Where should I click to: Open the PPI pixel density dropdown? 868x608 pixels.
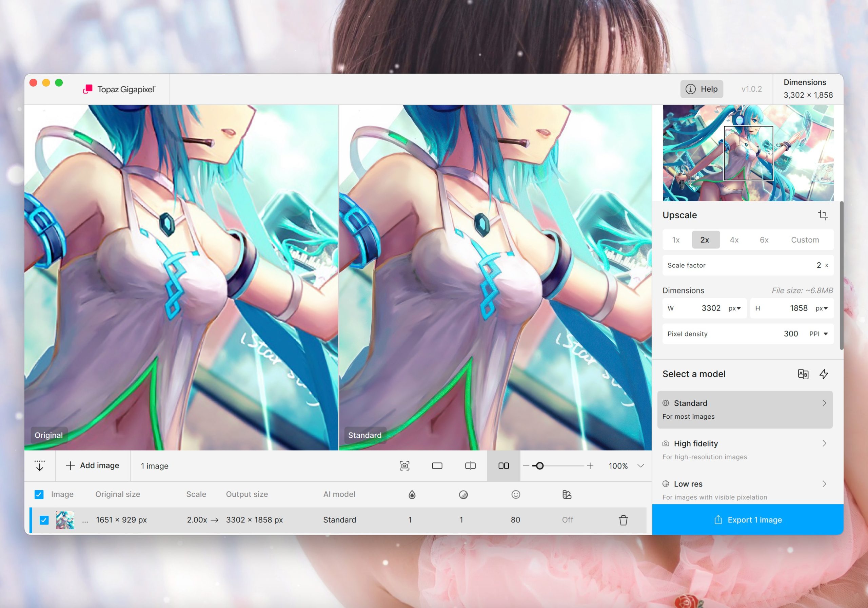point(818,334)
